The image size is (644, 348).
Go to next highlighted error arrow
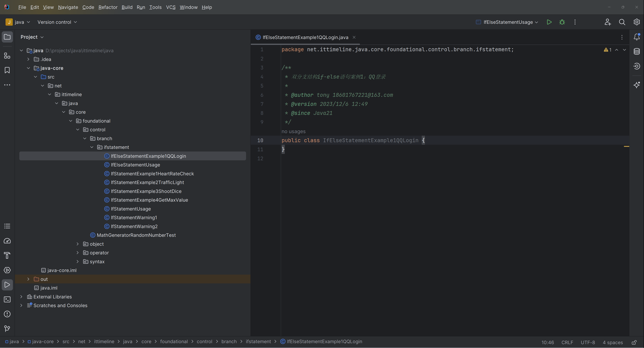coord(625,50)
